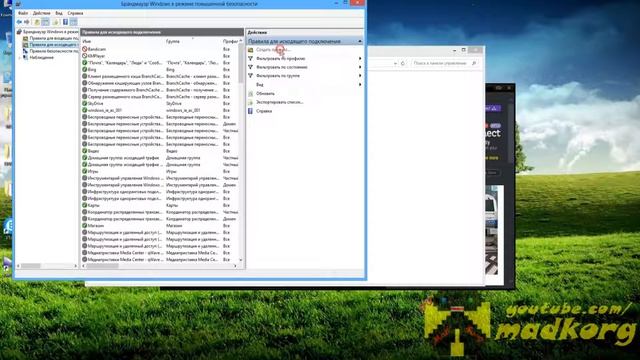The height and width of the screenshot is (360, 640).
Task: Click Справка link in the Actions pane
Action: pos(264,111)
